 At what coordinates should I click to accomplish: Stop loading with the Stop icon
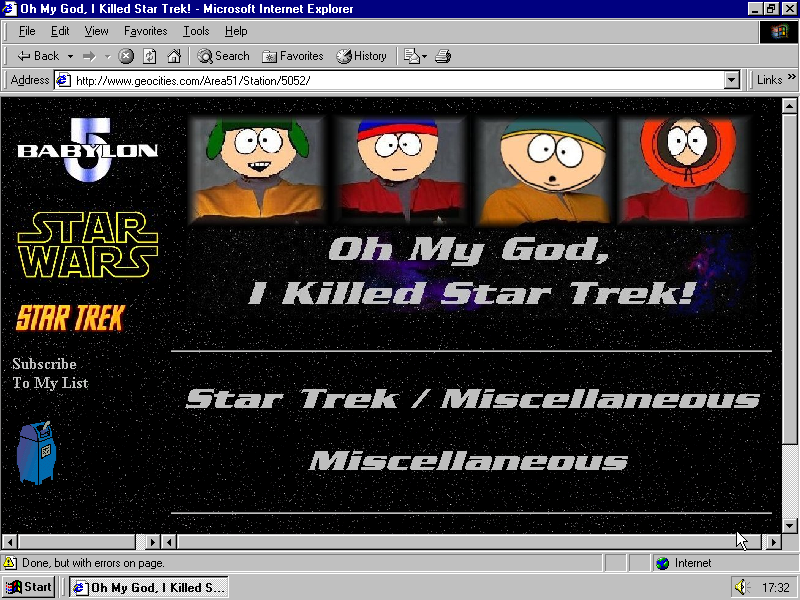126,56
